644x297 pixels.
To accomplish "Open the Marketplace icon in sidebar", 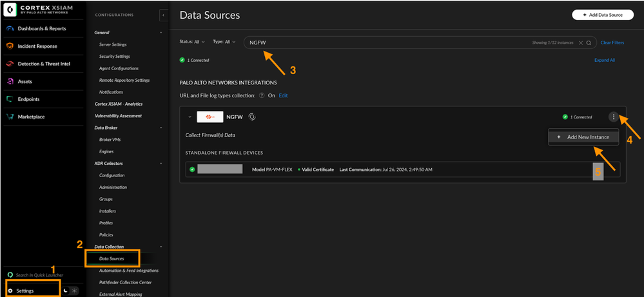I will [x=10, y=117].
